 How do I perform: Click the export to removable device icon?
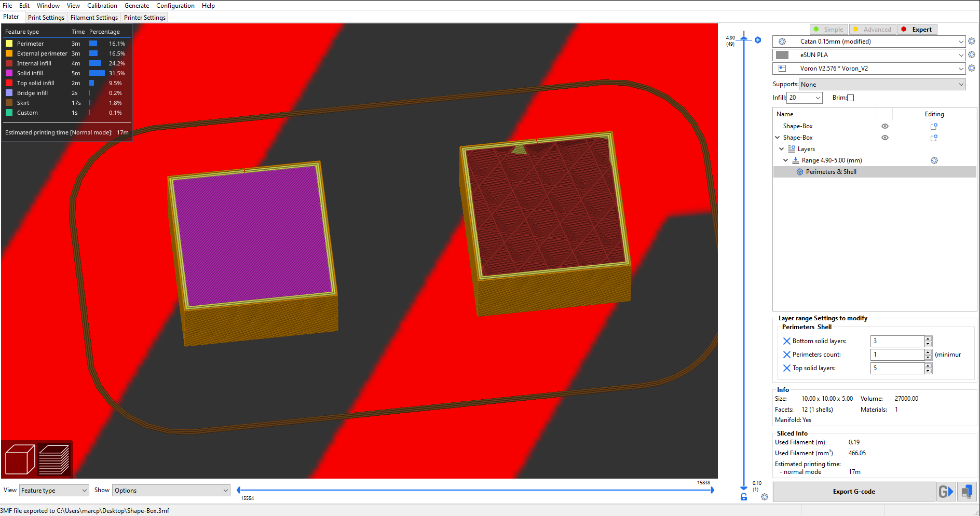point(967,492)
